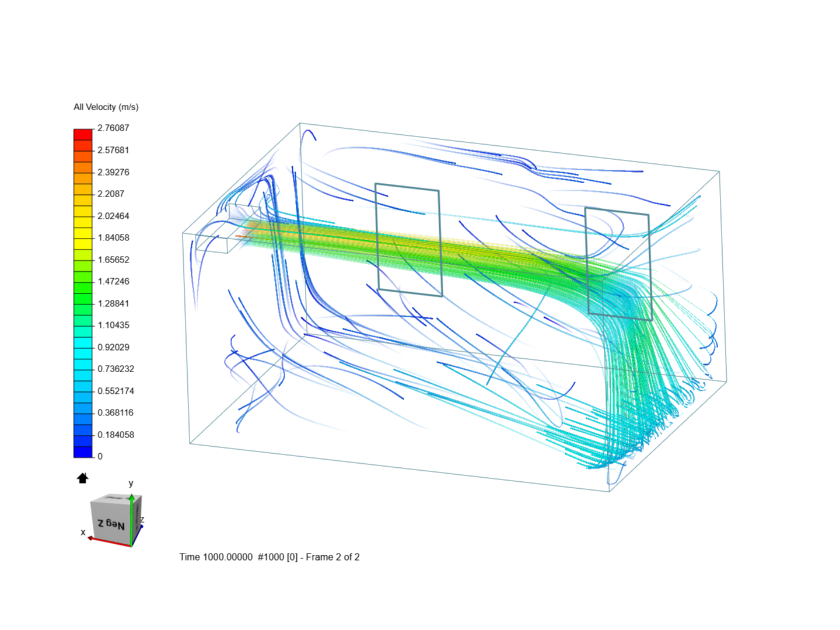The width and height of the screenshot is (840, 630).
Task: Click the orange swatch beside 2.39276
Action: 83,167
